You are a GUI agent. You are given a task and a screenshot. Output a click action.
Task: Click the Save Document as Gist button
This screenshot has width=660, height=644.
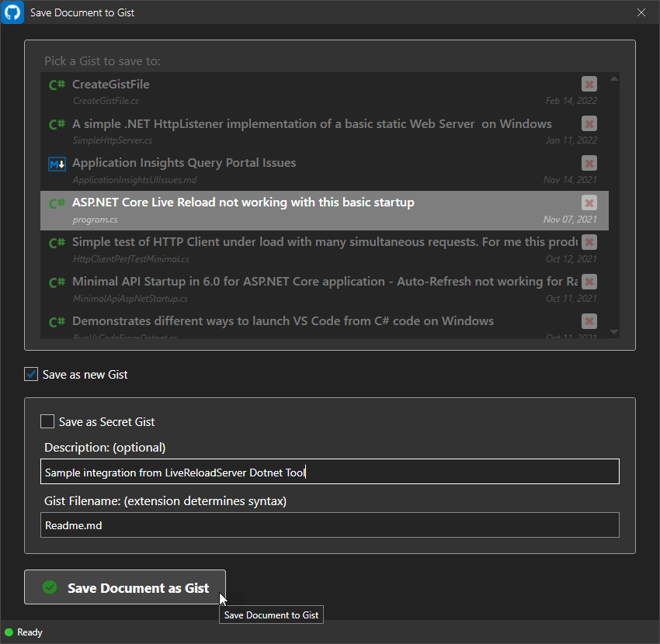tap(125, 587)
